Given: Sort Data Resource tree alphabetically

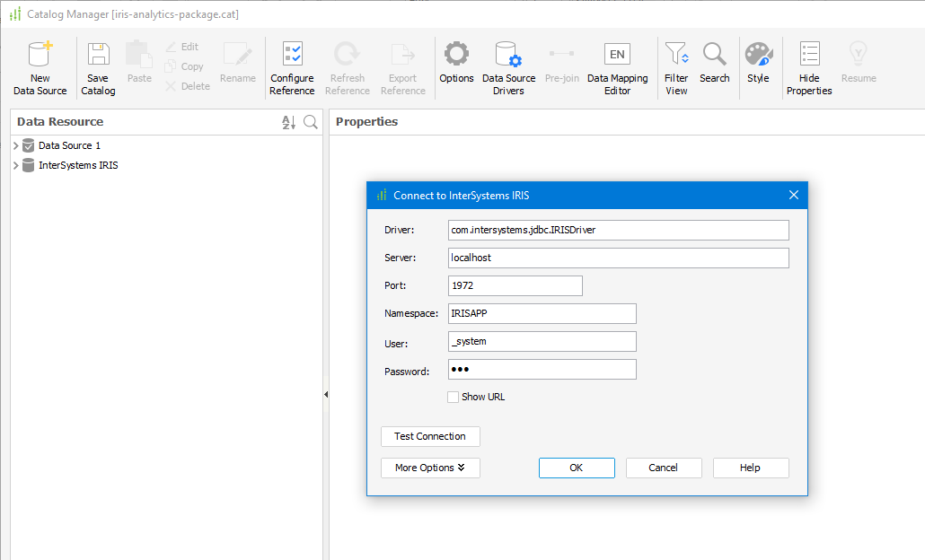Looking at the screenshot, I should 288,122.
